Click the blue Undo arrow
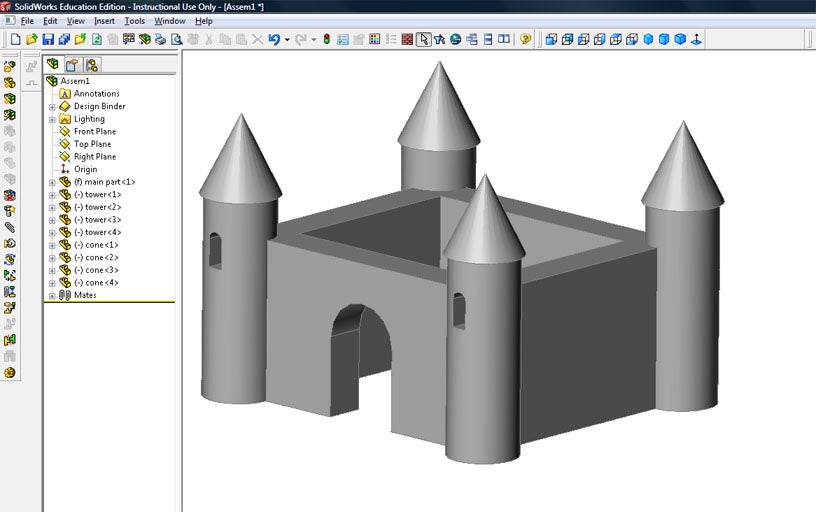This screenshot has width=816, height=512. click(x=274, y=39)
